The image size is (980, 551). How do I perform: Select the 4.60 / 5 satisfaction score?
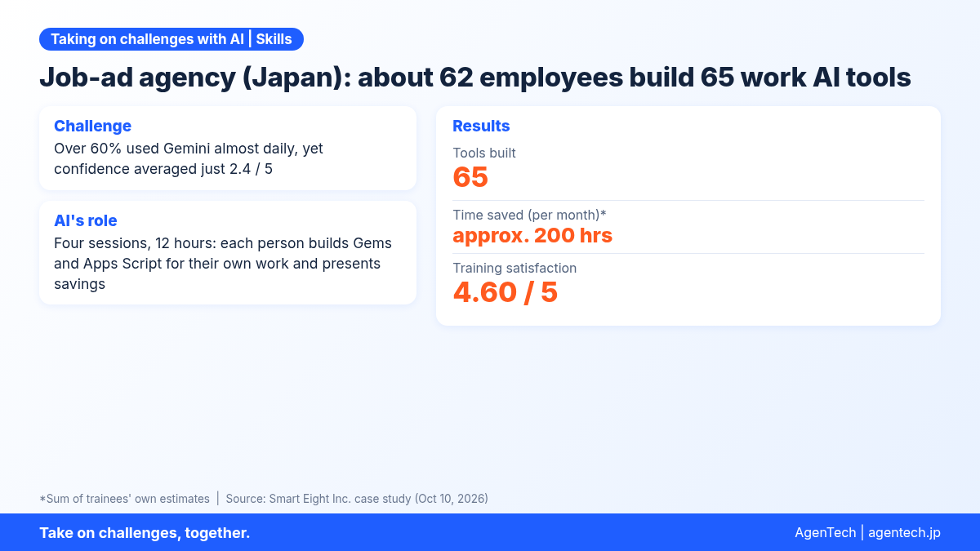506,292
